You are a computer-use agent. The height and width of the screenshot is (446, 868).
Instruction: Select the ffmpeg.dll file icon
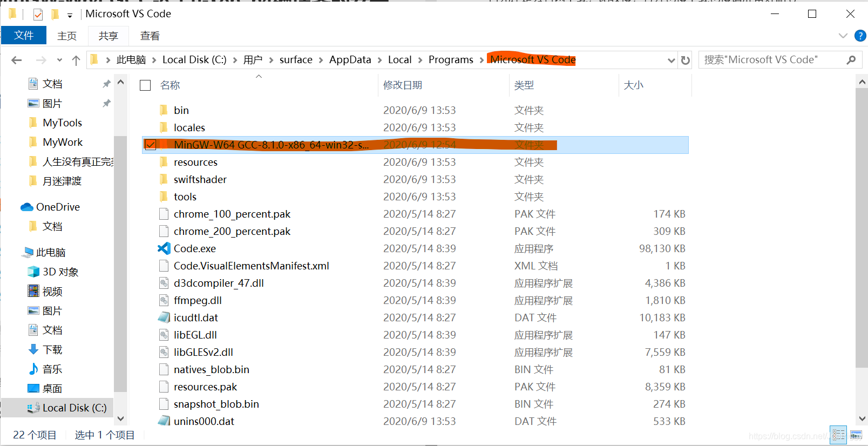coord(164,300)
